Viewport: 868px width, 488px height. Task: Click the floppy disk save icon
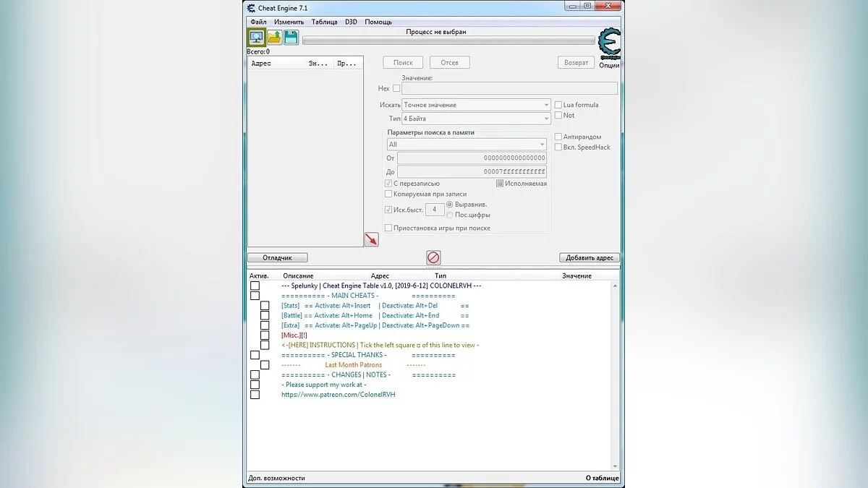[291, 38]
